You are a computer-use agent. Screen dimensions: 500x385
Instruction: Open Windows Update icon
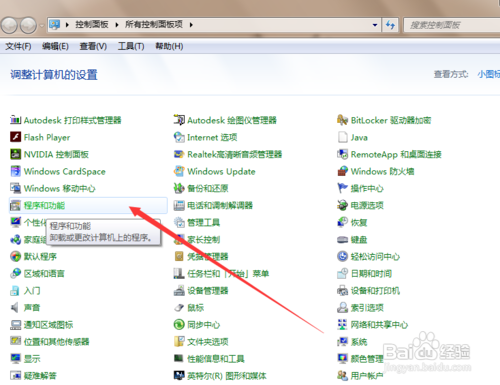[x=179, y=171]
